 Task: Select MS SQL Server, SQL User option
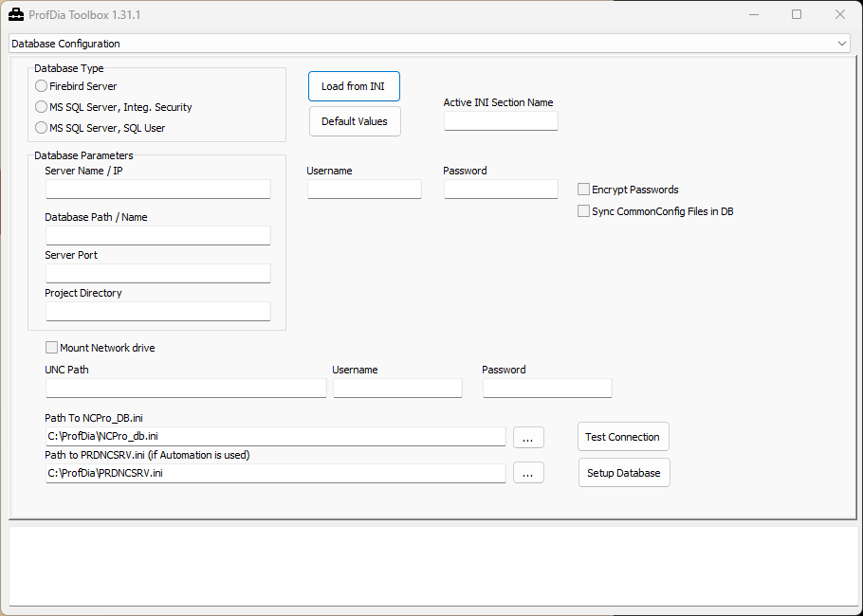(42, 128)
